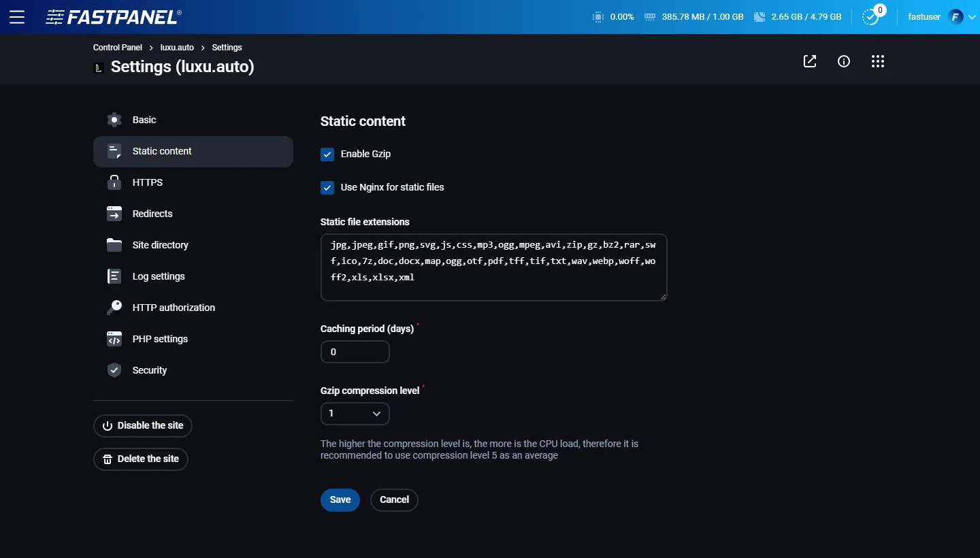Open the task queue notification icon

coord(871,17)
